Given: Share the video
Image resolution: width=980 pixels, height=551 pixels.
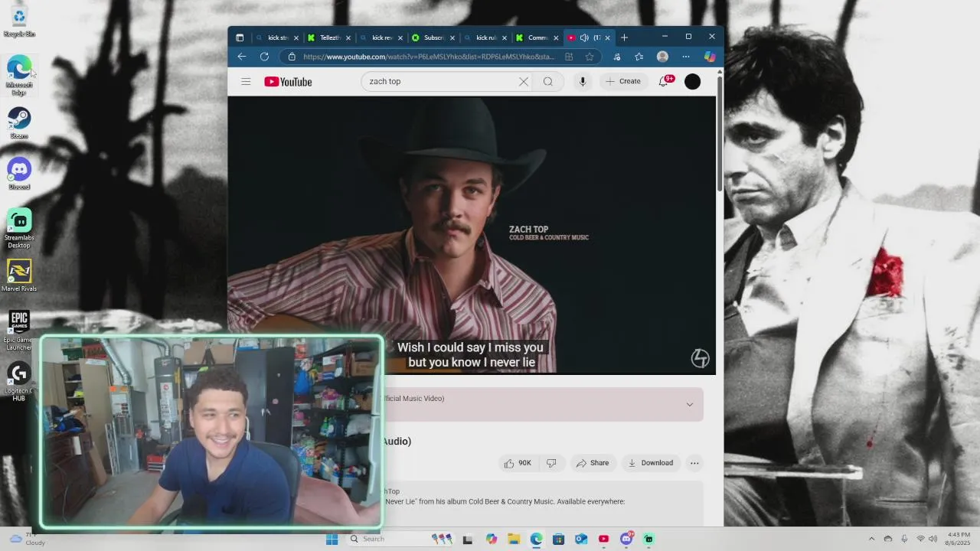Looking at the screenshot, I should tap(593, 463).
